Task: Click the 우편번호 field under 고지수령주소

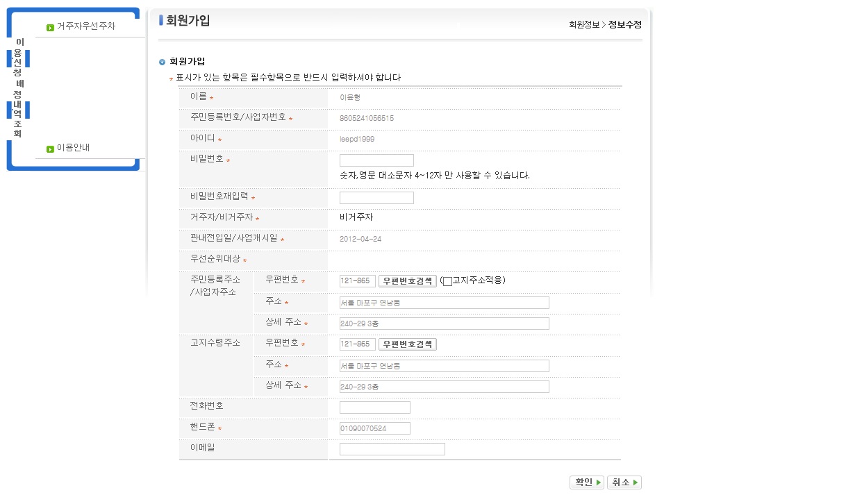Action: [x=357, y=344]
